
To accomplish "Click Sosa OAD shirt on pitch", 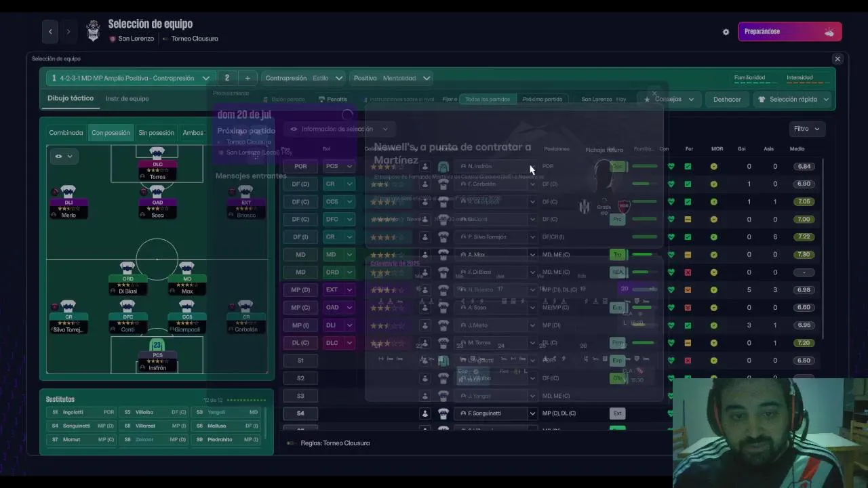I will (157, 192).
